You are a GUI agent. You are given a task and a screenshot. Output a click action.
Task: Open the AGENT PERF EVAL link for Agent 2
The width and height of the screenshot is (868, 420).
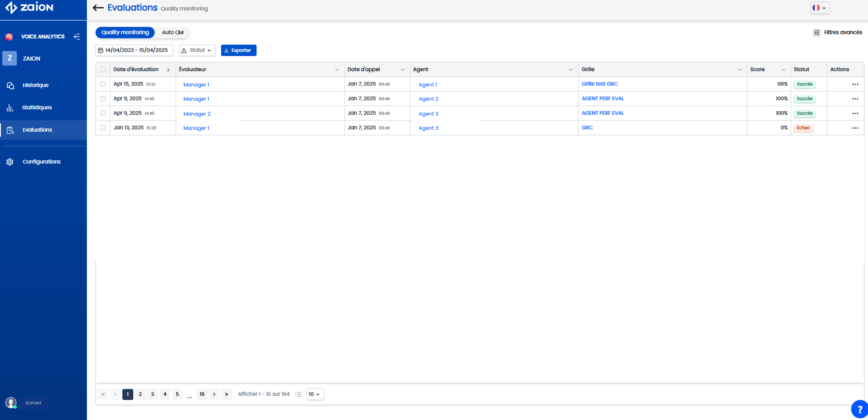pos(603,98)
